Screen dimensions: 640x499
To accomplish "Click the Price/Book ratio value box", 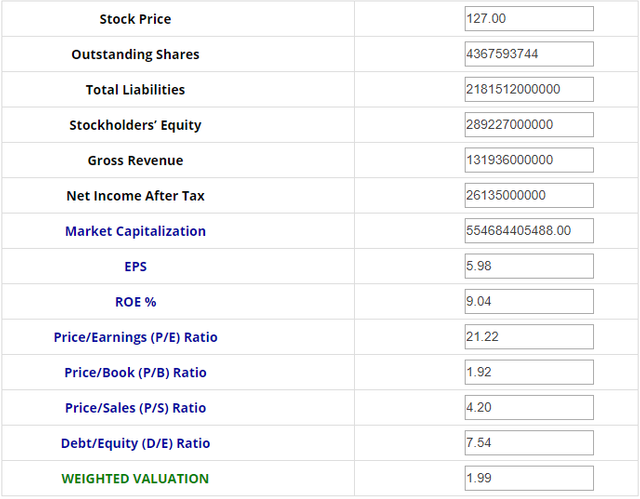I will pyautogui.click(x=528, y=372).
